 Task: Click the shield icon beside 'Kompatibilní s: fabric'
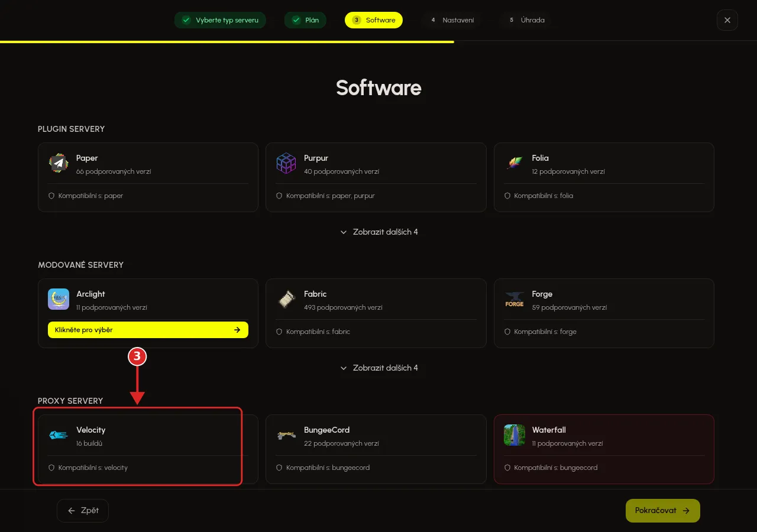point(279,332)
